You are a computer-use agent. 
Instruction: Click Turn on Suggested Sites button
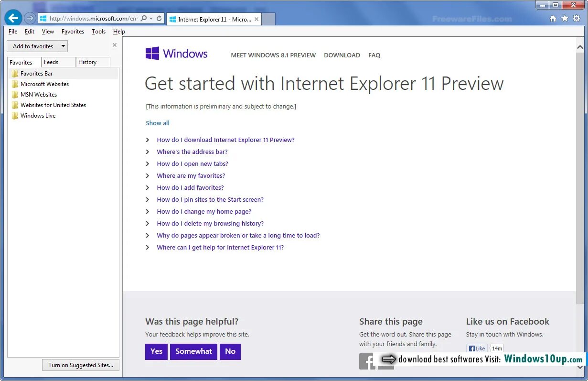click(81, 365)
